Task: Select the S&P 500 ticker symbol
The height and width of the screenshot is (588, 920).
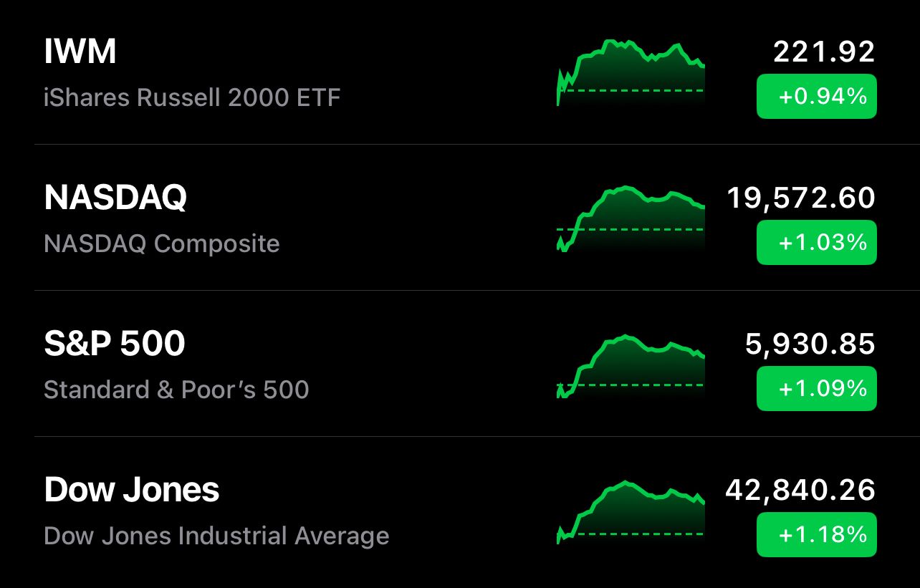Action: point(115,344)
